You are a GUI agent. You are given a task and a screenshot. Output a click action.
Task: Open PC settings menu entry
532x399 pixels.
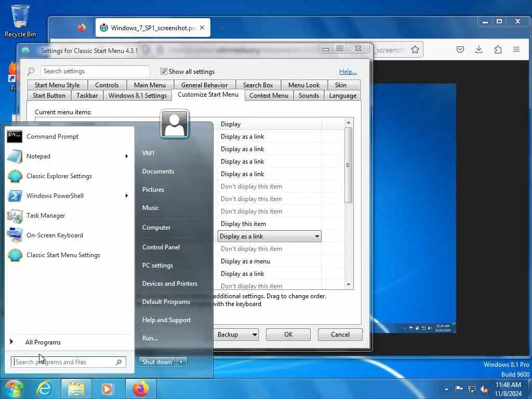(x=157, y=265)
